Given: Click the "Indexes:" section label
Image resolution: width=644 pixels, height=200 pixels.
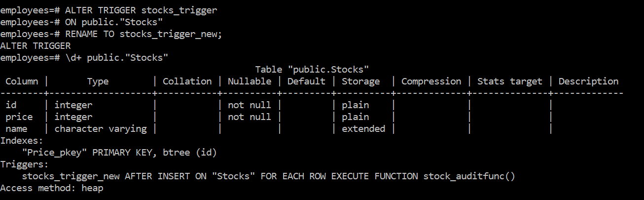Looking at the screenshot, I should click(x=22, y=141).
